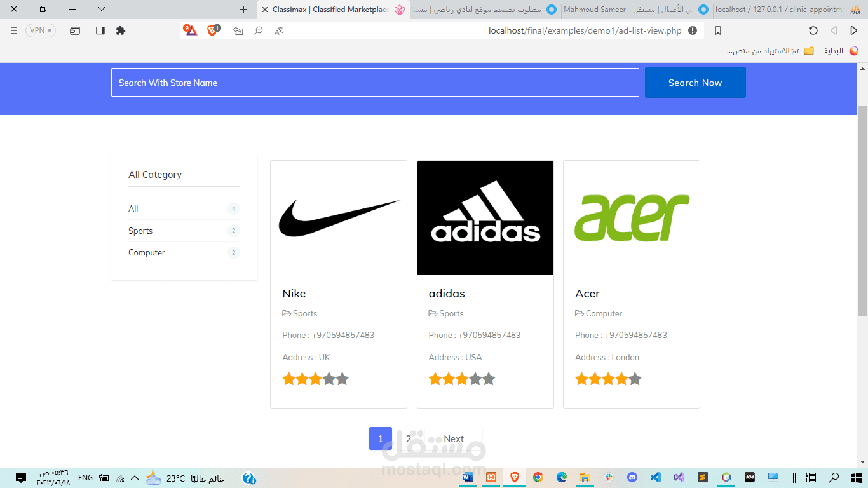Open Brave browser from the taskbar

(x=515, y=477)
